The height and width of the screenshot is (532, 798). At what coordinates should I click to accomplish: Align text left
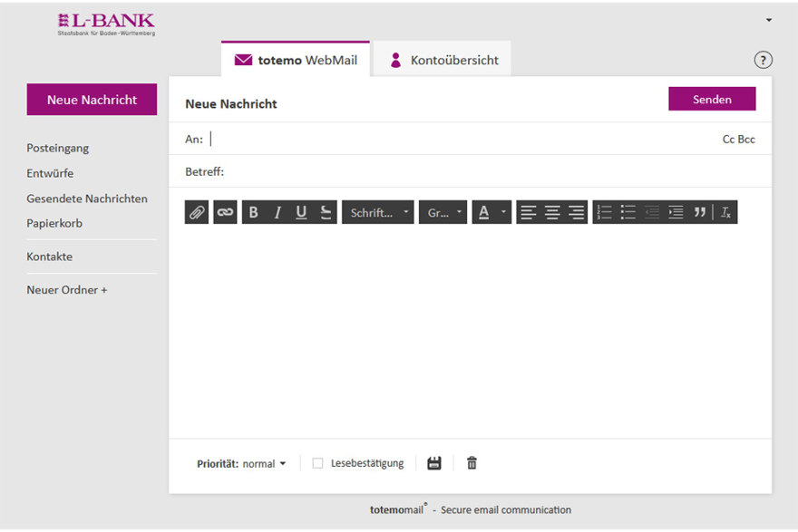click(529, 212)
